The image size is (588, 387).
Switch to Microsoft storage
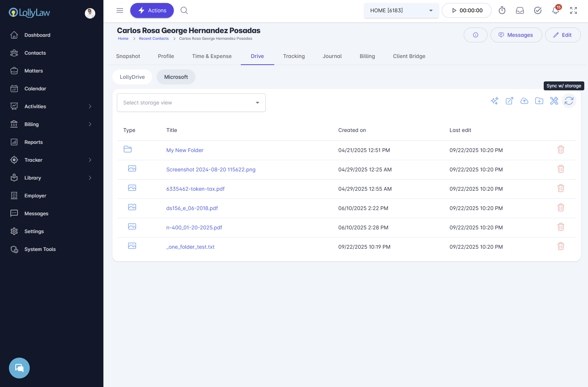coord(176,77)
